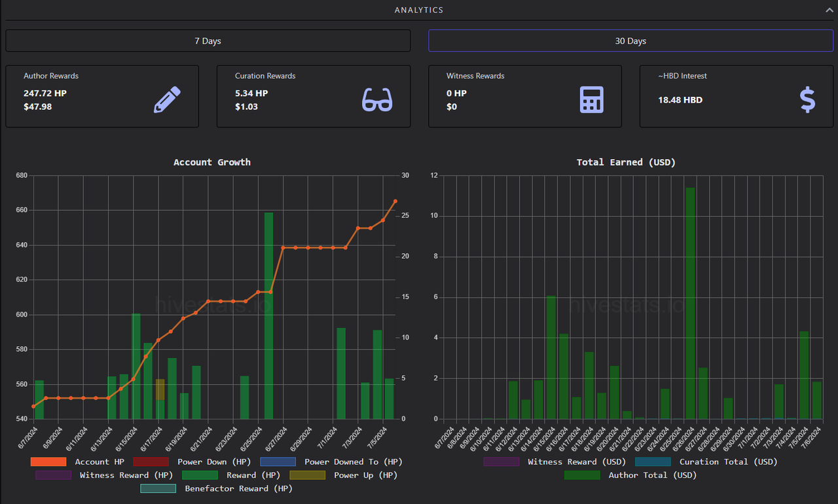Click the Analytics section heading
The width and height of the screenshot is (838, 504).
[419, 10]
